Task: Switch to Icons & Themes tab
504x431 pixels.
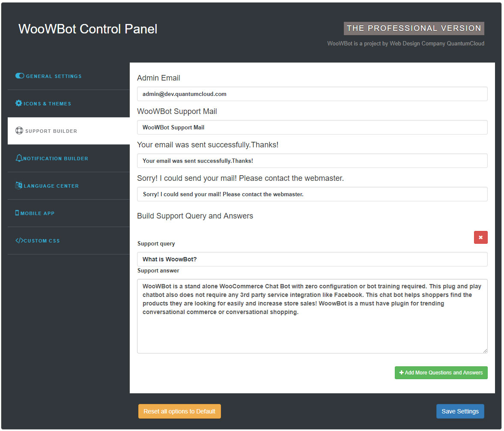Action: pos(69,104)
